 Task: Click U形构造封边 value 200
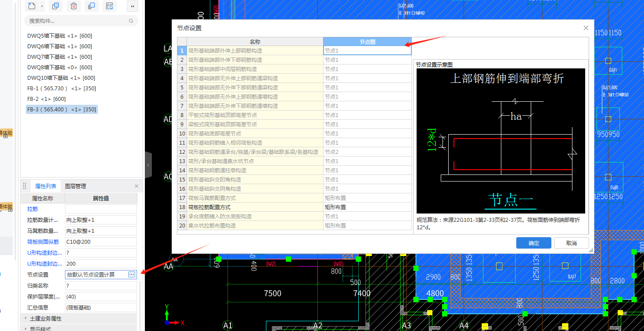point(101,264)
